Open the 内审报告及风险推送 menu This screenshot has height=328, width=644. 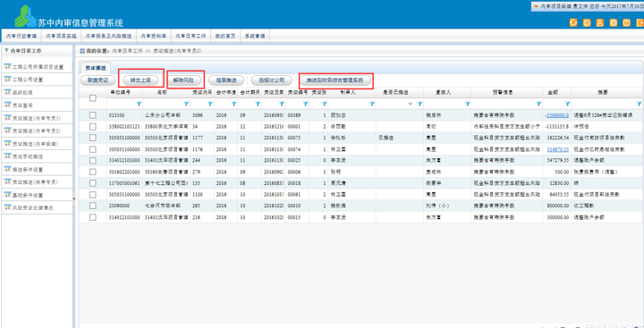[x=109, y=36]
